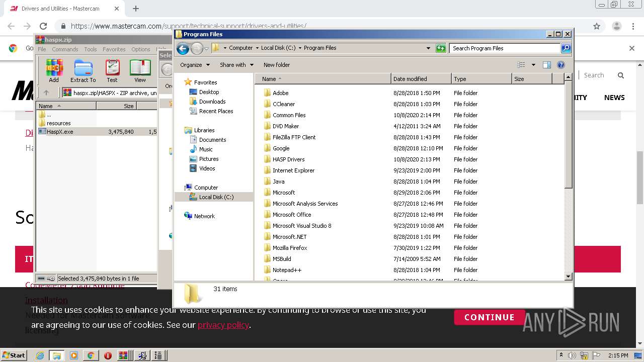
Task: Select HaspX.exe in the WinRAR file list
Action: point(60,132)
